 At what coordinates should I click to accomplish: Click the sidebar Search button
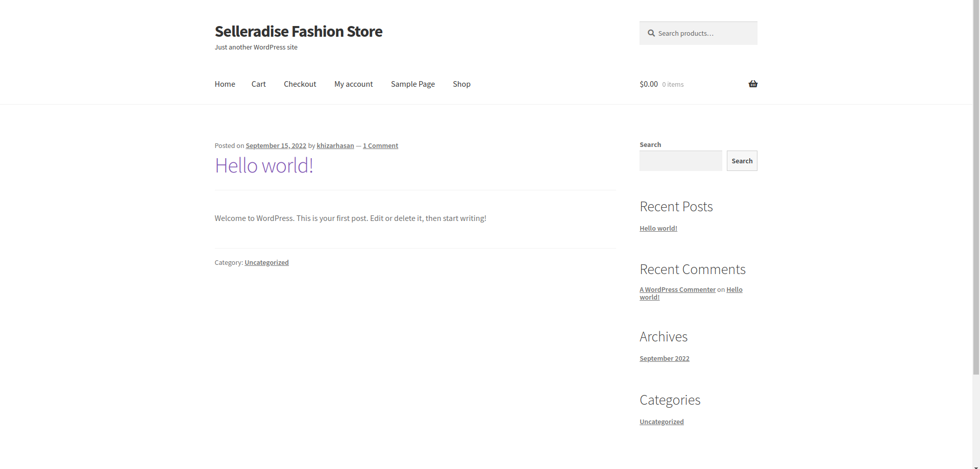tap(742, 161)
